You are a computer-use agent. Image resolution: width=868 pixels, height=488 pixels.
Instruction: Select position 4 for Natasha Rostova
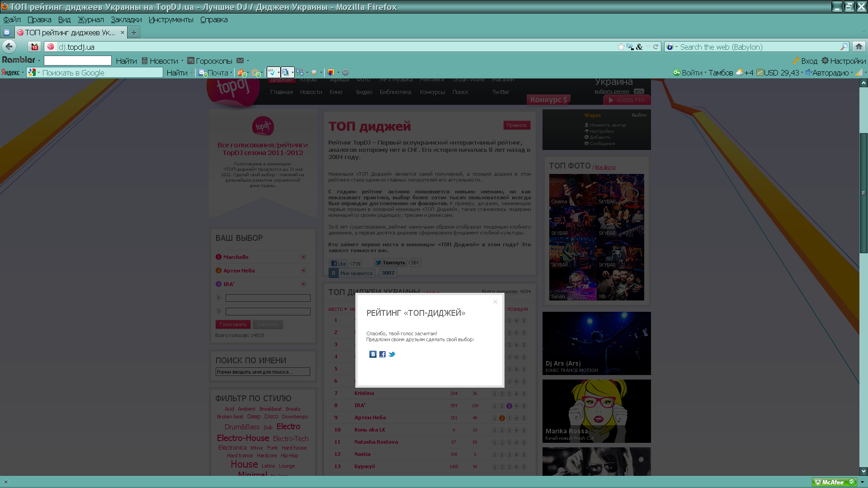tap(516, 442)
